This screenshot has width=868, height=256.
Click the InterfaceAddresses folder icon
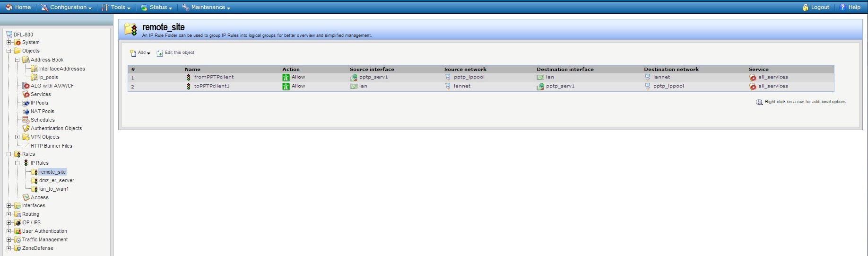35,69
